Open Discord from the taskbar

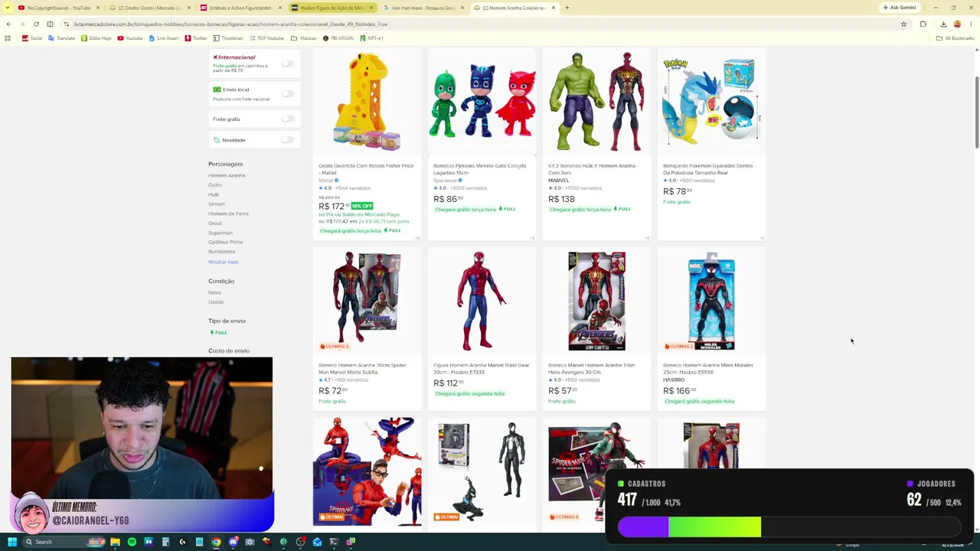click(233, 542)
